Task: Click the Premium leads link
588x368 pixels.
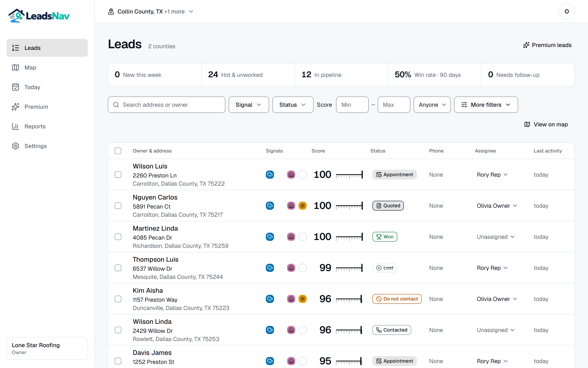Action: [547, 45]
